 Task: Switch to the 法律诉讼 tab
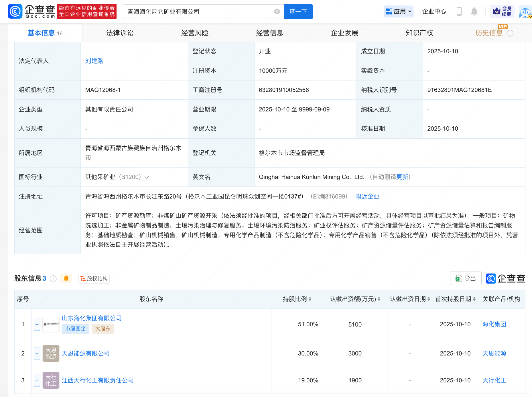click(120, 33)
